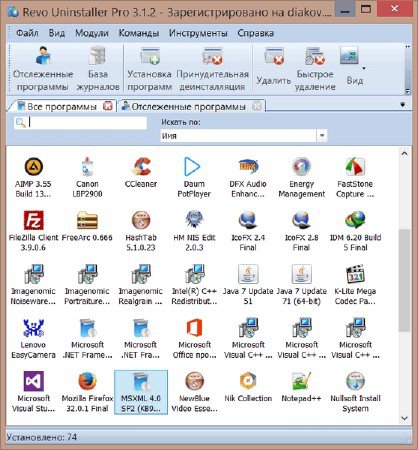
Task: Switch to Все программы tab
Action: coord(62,106)
